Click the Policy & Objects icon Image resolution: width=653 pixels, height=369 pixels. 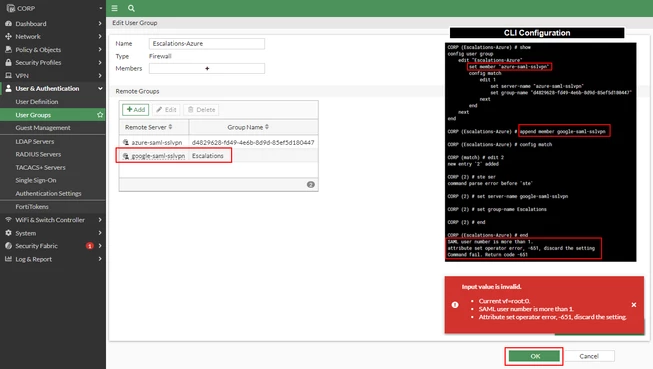(x=8, y=50)
